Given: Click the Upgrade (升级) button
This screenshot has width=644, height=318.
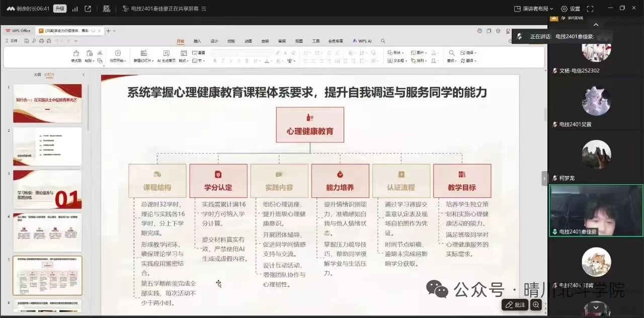Looking at the screenshot, I should [x=60, y=9].
